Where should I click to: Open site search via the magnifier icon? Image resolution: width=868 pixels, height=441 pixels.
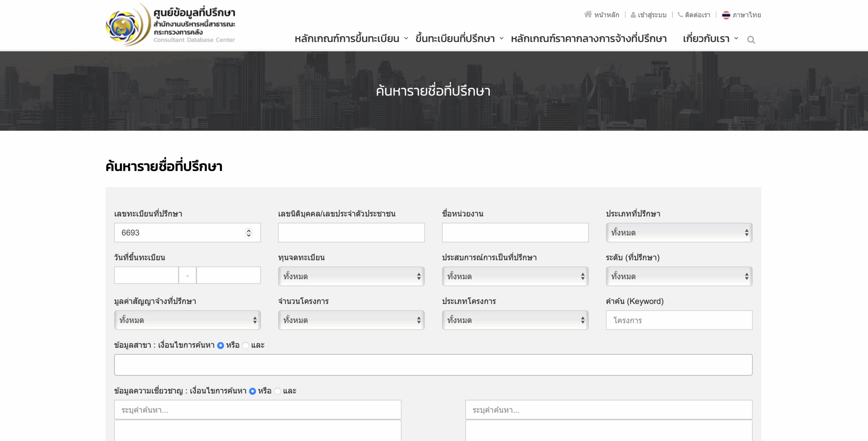coord(751,40)
